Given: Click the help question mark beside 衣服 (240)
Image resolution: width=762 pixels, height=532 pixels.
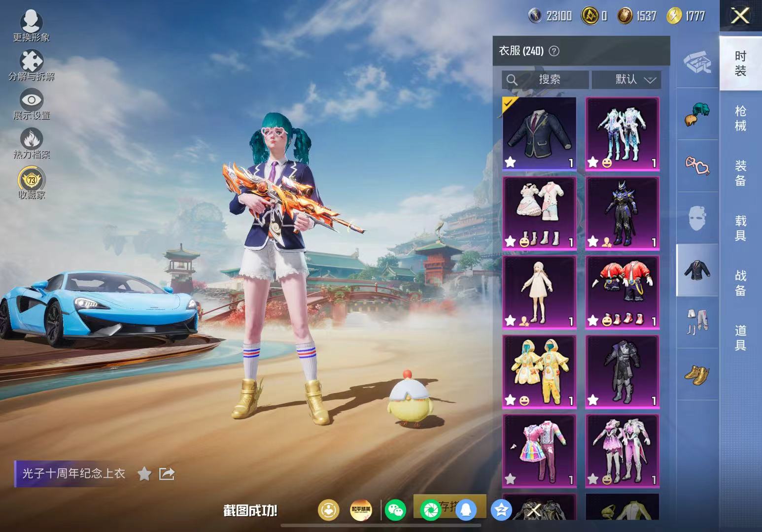Looking at the screenshot, I should (554, 51).
